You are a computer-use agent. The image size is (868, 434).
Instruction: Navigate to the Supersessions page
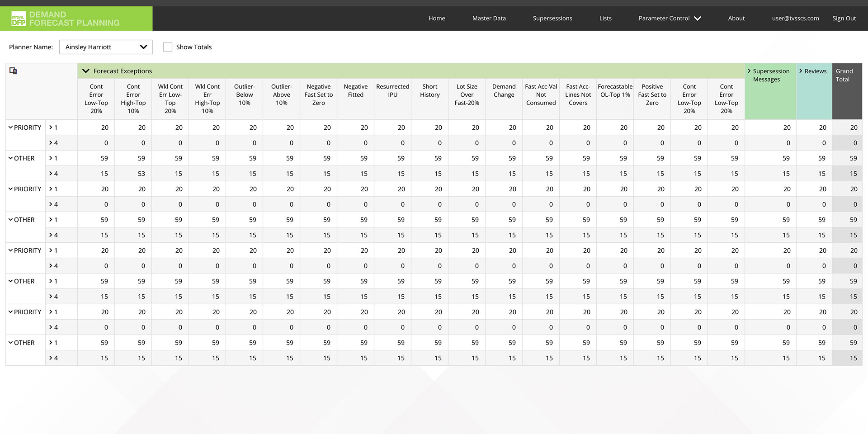click(x=552, y=19)
